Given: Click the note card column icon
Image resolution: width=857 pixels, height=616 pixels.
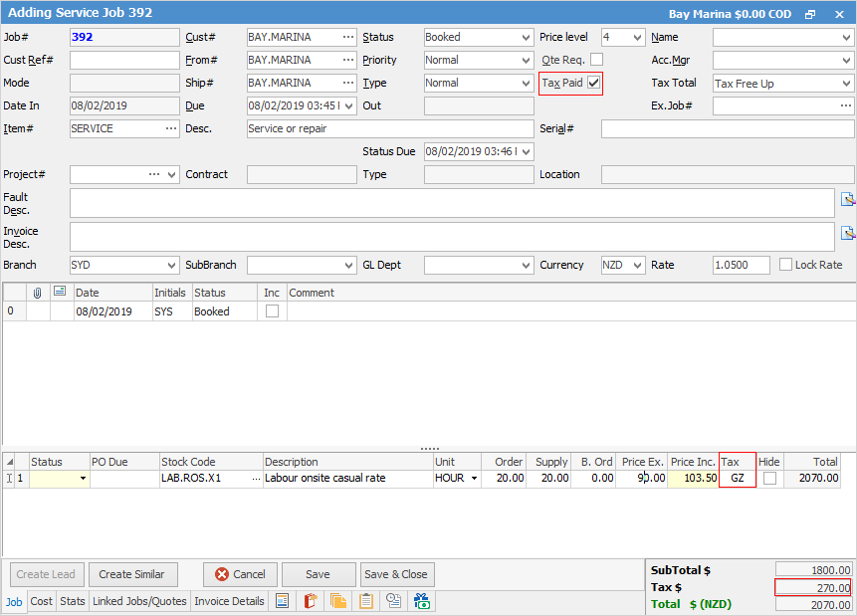Looking at the screenshot, I should [59, 292].
